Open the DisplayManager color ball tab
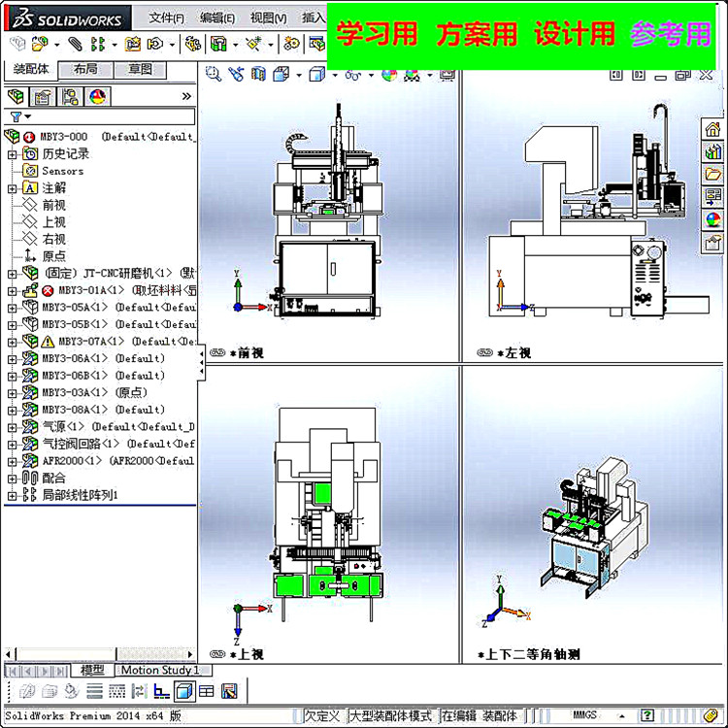The image size is (728, 728). point(97,96)
